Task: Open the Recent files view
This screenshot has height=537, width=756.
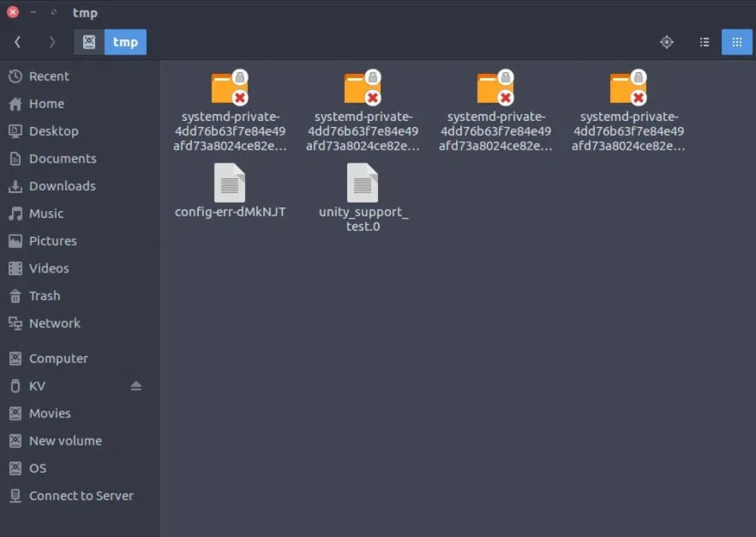Action: (49, 76)
